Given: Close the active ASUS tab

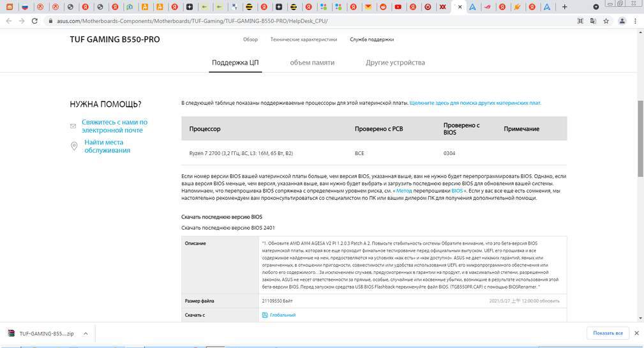Looking at the screenshot, I should (460, 7).
